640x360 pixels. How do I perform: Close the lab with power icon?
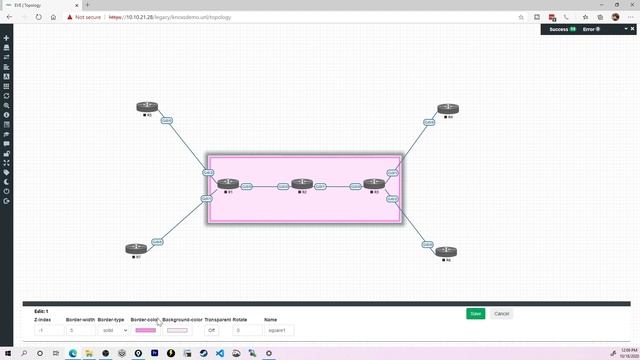[6, 191]
